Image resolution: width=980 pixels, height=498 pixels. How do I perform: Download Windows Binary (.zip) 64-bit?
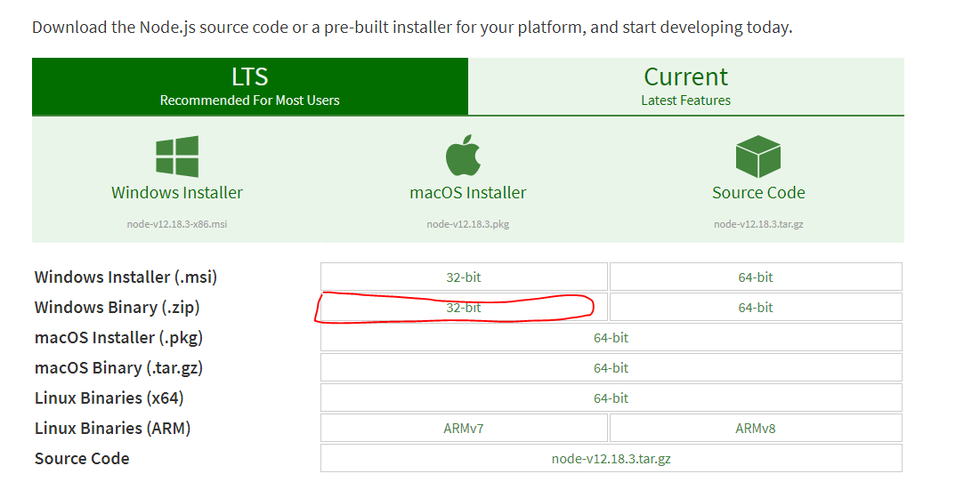click(x=756, y=308)
